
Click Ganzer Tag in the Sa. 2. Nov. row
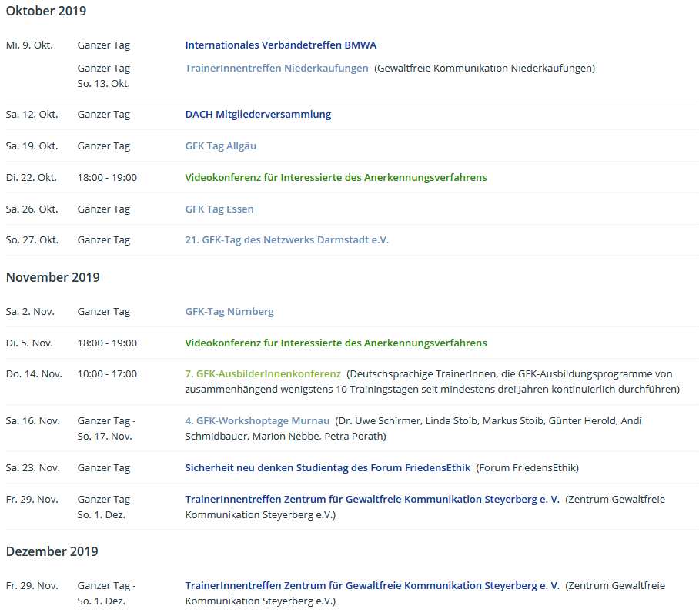coord(104,312)
